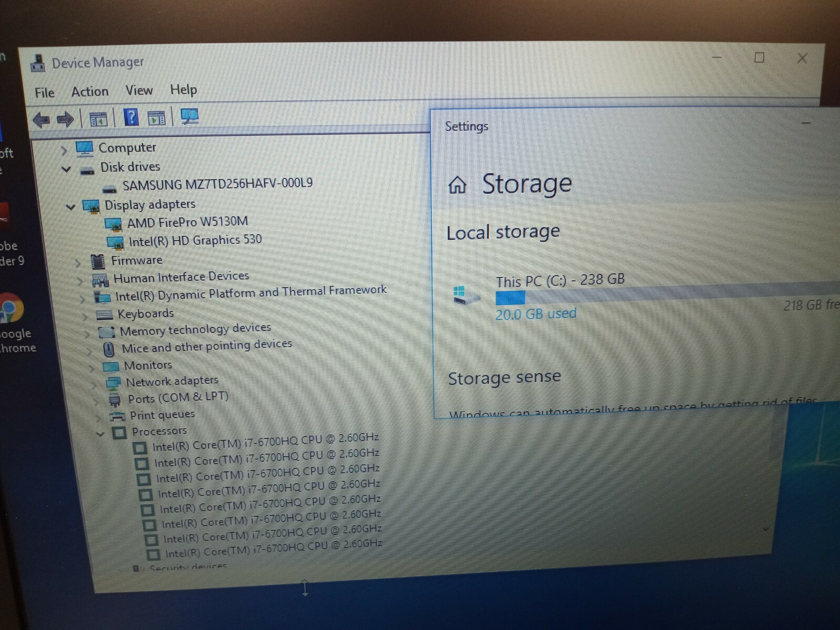Collapse the Display adapters branch
Viewport: 840px width, 630px height.
point(70,207)
